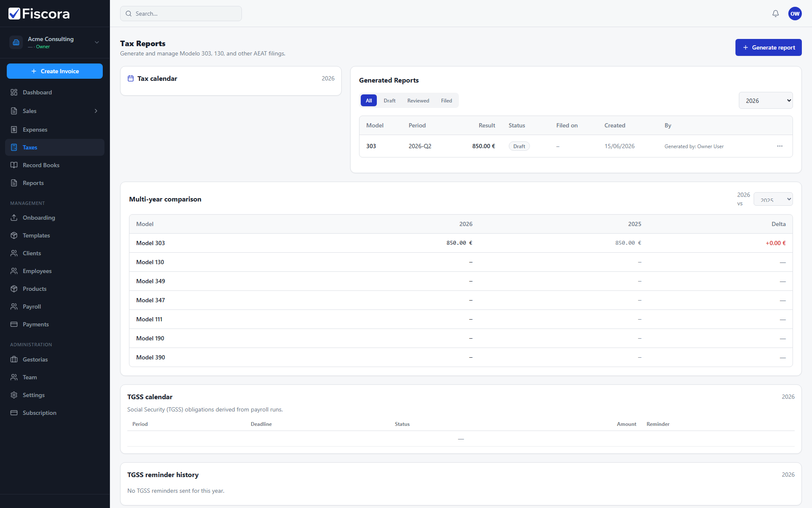Select the Filed filter tab
The image size is (812, 508).
[447, 100]
